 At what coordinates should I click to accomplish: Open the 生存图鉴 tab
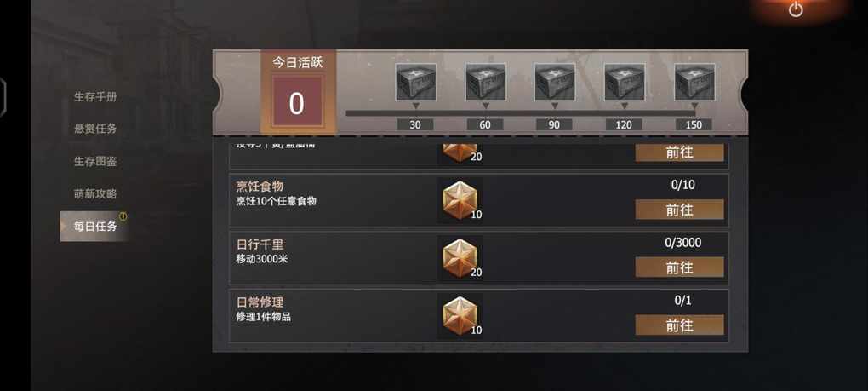point(95,161)
